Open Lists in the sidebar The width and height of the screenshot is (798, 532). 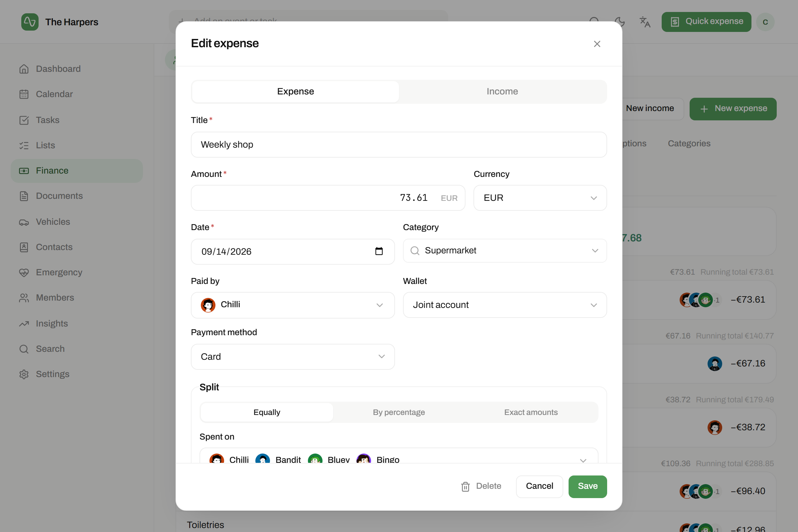click(77, 145)
